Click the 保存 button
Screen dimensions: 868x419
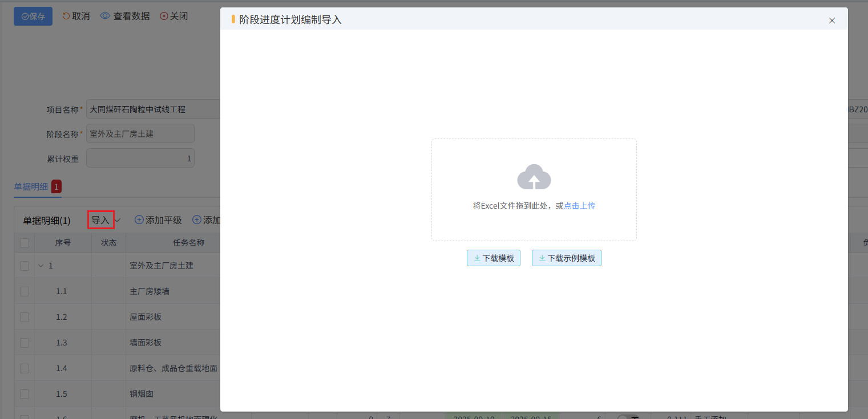tap(33, 17)
